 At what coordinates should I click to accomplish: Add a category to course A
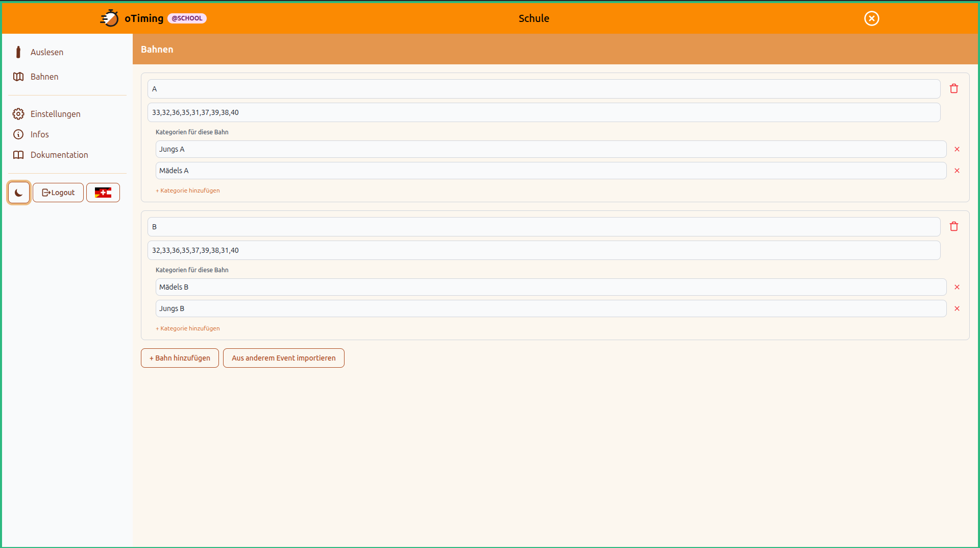point(188,190)
